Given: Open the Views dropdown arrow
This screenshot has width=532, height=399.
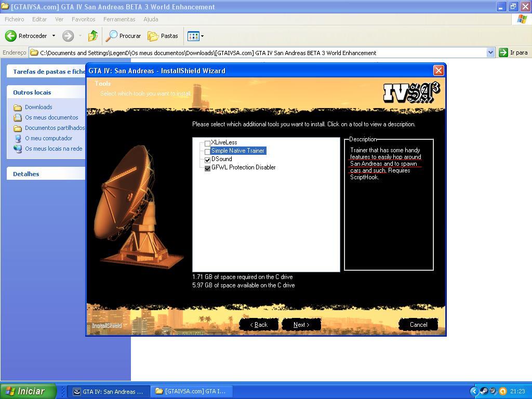Looking at the screenshot, I should click(x=202, y=36).
